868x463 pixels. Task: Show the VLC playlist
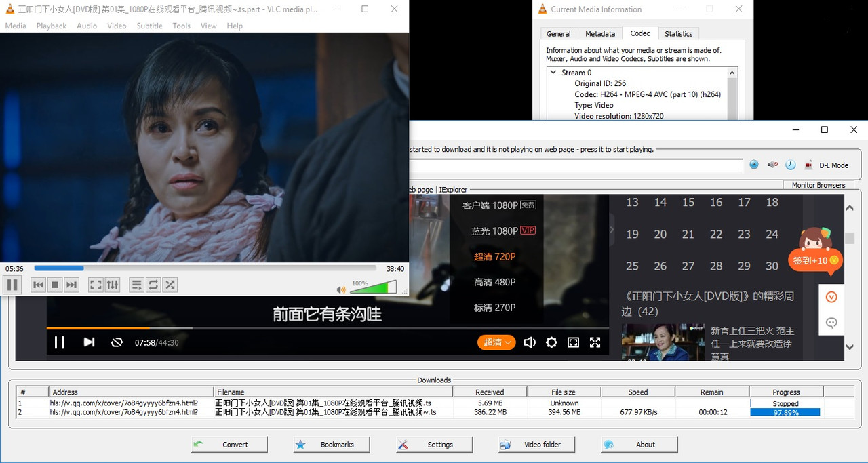coord(136,285)
